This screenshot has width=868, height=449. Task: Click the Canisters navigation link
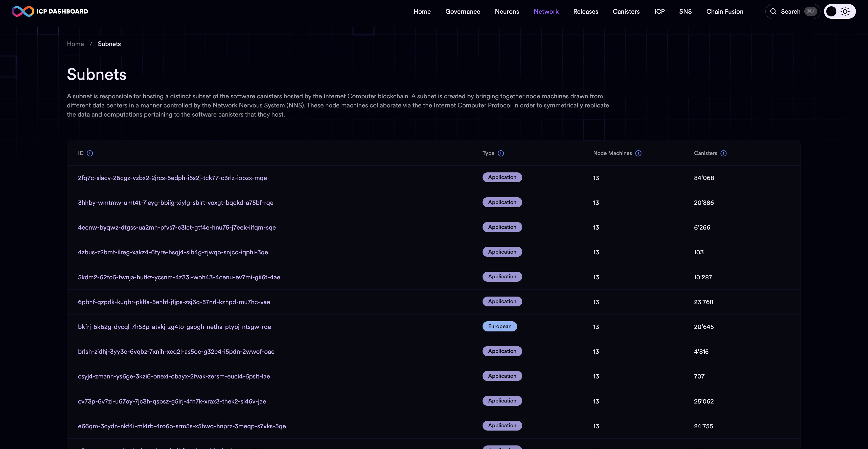[626, 11]
